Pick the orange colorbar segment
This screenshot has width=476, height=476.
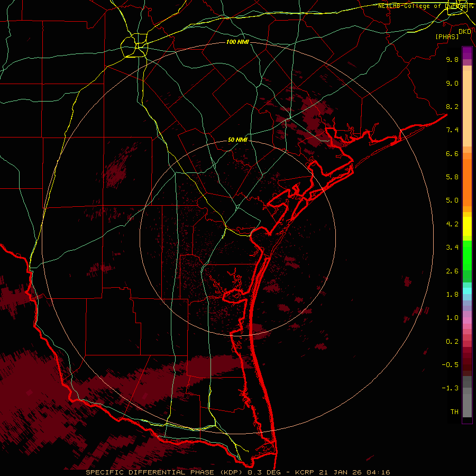point(467,183)
